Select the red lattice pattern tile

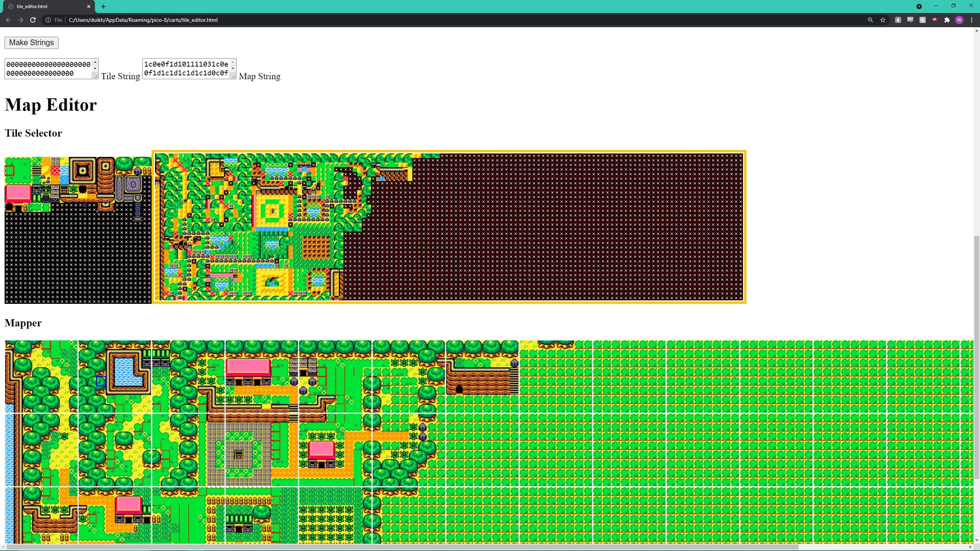pyautogui.click(x=55, y=171)
